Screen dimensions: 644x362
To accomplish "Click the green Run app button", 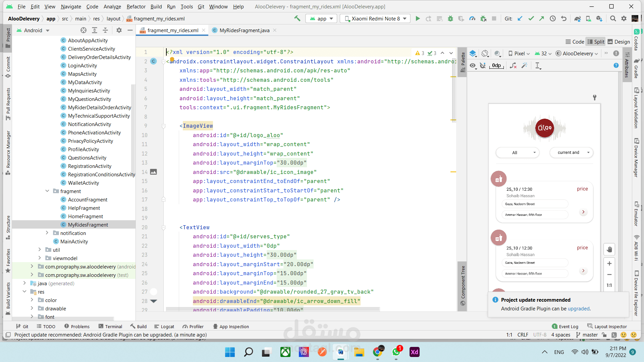I will pyautogui.click(x=418, y=19).
